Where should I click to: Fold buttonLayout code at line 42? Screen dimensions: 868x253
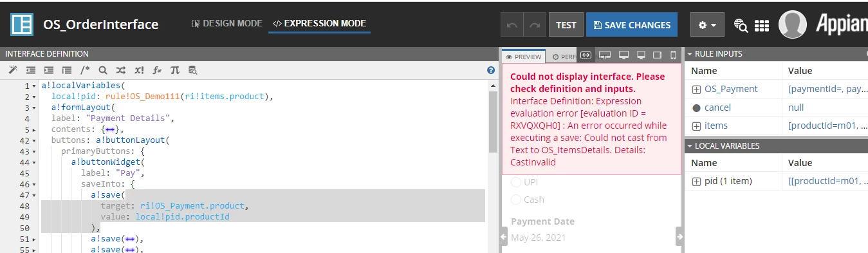point(33,140)
